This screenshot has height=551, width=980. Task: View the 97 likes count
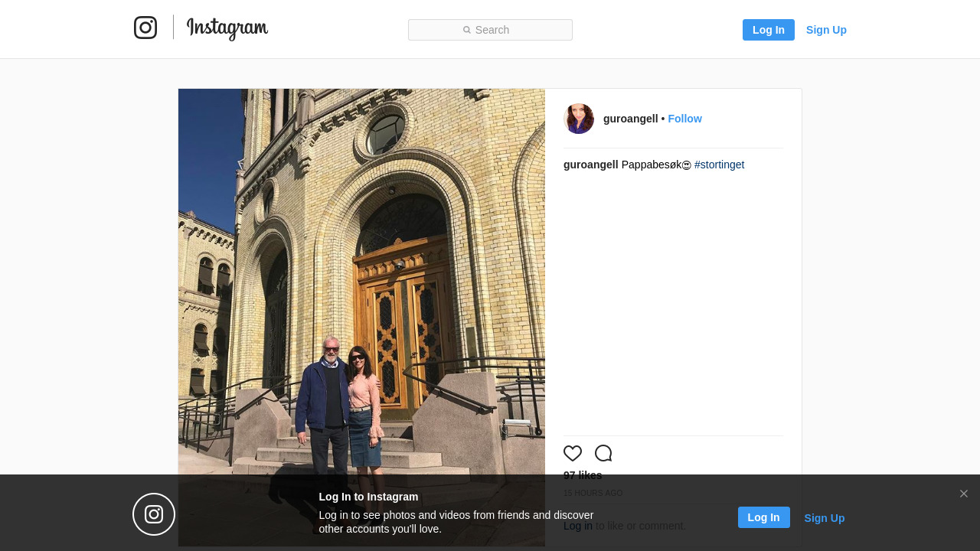point(583,475)
